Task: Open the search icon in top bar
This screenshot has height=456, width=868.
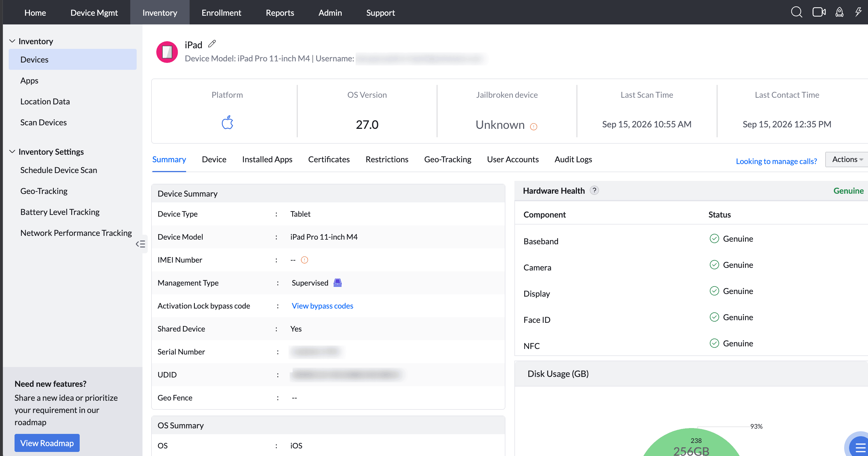Action: 796,12
